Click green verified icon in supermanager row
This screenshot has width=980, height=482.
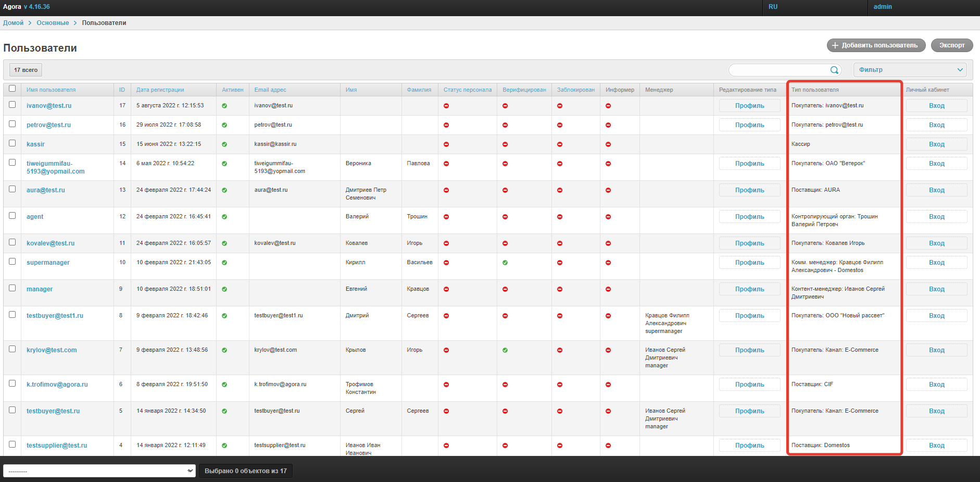point(505,263)
